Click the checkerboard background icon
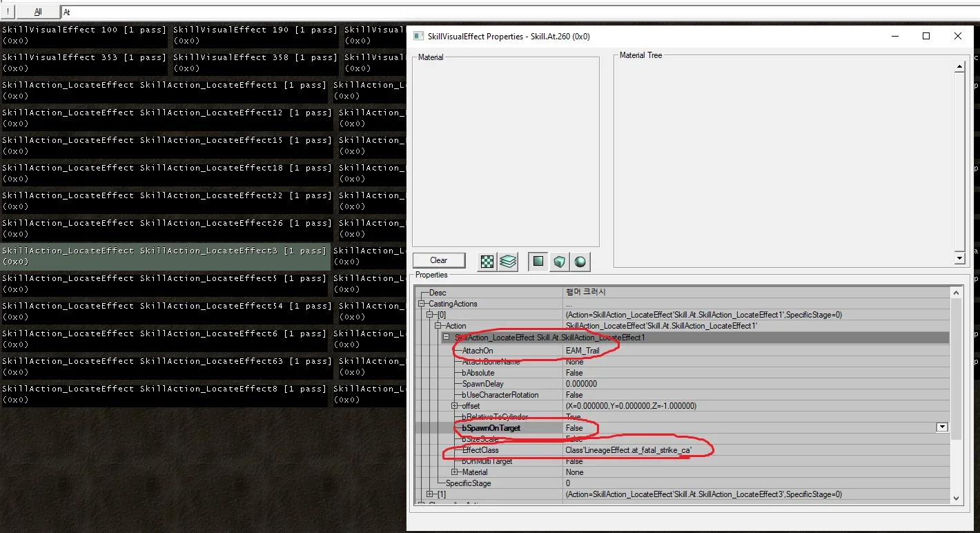This screenshot has height=533, width=980. coord(488,262)
